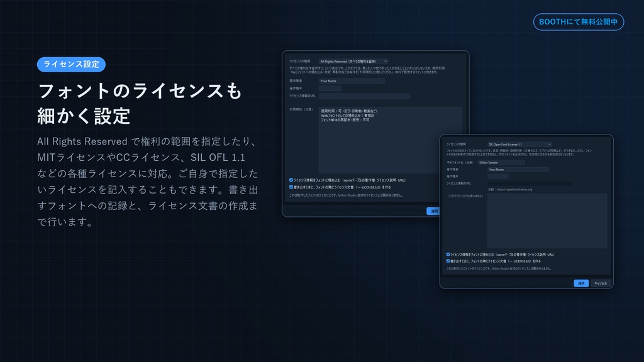Click the license URL field in the SIL OFL dialog

click(x=530, y=184)
